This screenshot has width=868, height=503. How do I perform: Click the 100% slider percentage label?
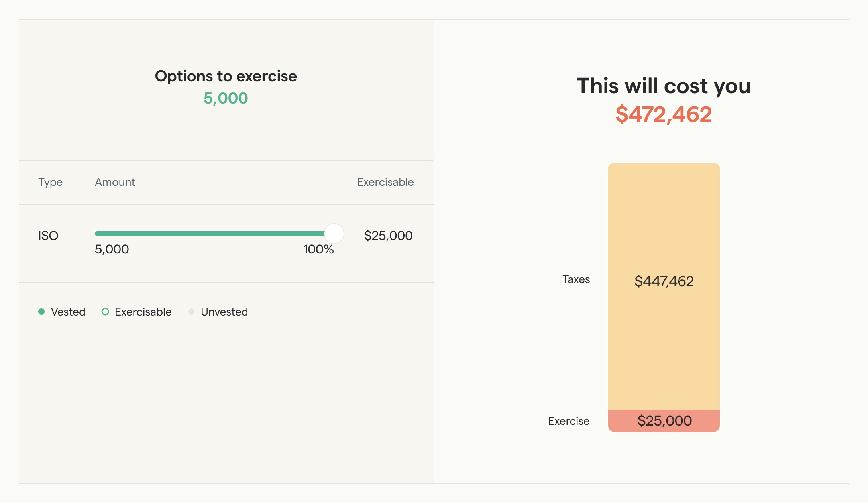click(x=318, y=250)
